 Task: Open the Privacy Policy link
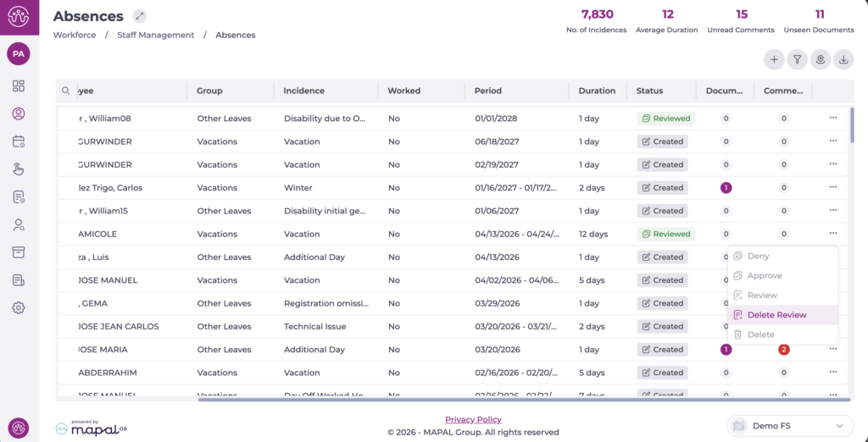point(473,419)
